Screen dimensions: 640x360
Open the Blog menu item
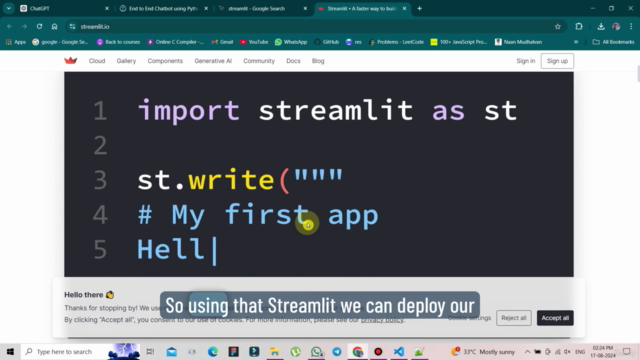coord(318,61)
